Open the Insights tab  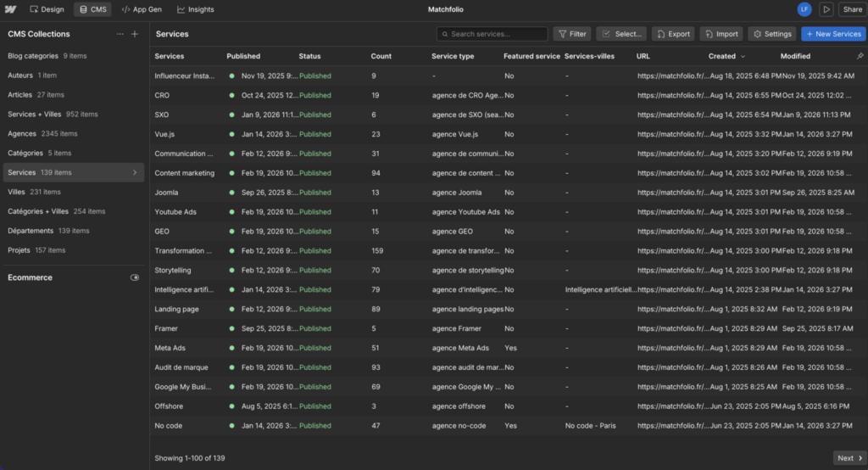pos(196,9)
